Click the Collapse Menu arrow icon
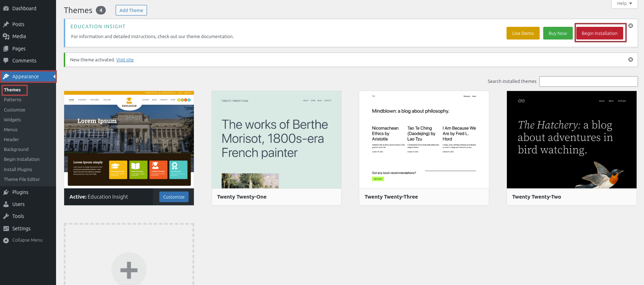This screenshot has width=644, height=285. 6,240
